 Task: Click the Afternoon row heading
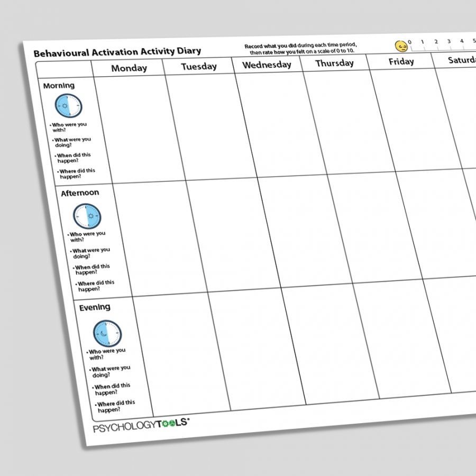tap(80, 193)
